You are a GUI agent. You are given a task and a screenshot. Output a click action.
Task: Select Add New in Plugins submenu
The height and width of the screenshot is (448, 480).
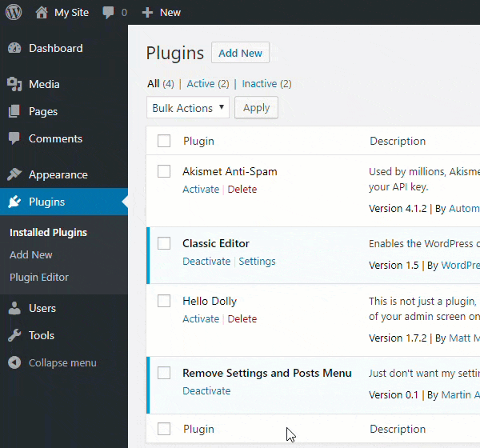(x=31, y=254)
